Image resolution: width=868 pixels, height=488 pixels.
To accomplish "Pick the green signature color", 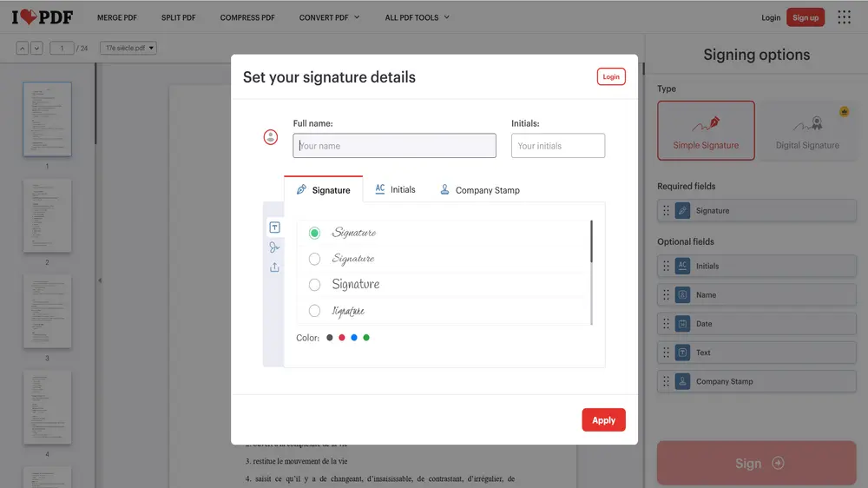I will pyautogui.click(x=366, y=337).
